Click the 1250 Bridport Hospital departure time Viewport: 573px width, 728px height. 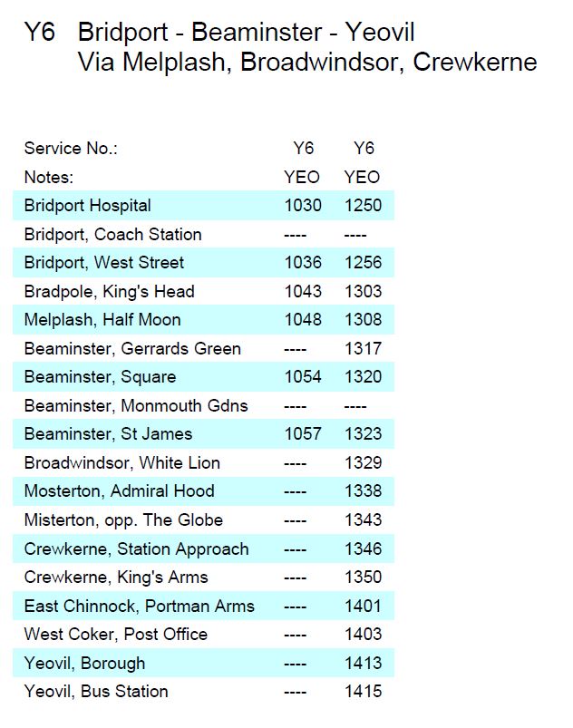click(363, 206)
